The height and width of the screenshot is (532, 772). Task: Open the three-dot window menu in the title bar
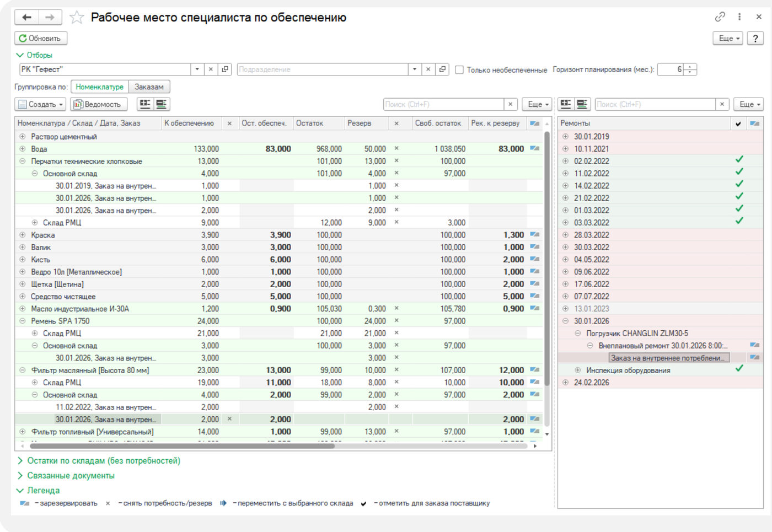pyautogui.click(x=739, y=17)
